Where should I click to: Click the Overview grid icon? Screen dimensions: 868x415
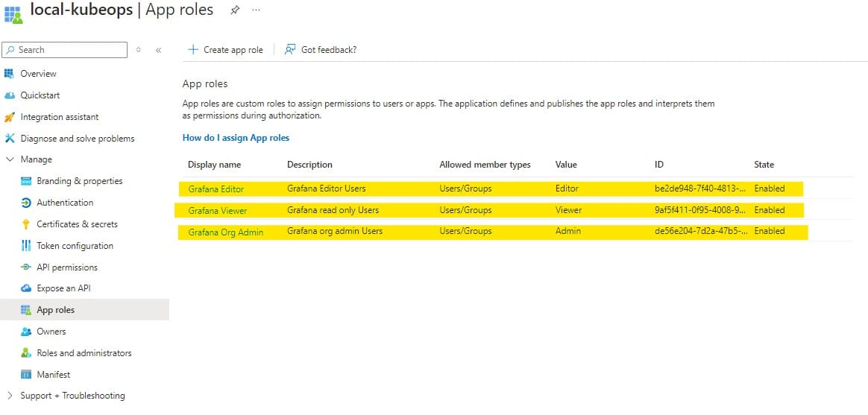point(10,74)
